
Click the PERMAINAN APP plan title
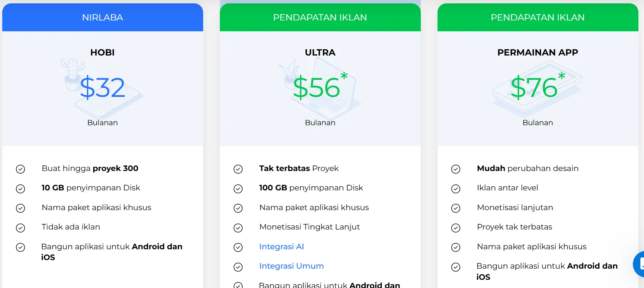pyautogui.click(x=538, y=53)
